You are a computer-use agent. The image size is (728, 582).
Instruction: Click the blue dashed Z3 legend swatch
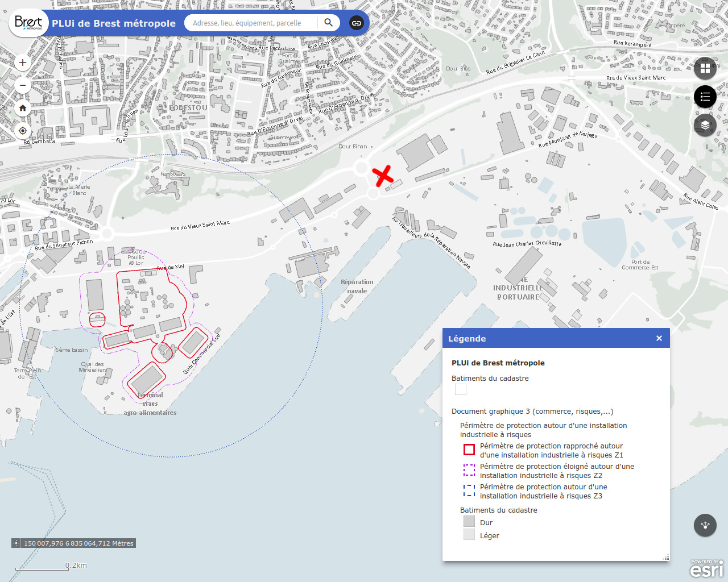coord(469,491)
